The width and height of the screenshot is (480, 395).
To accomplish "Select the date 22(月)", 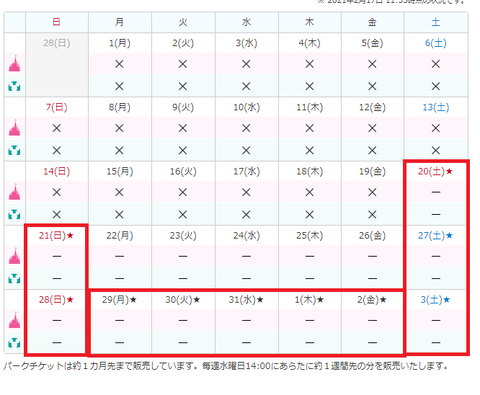I will click(x=120, y=236).
